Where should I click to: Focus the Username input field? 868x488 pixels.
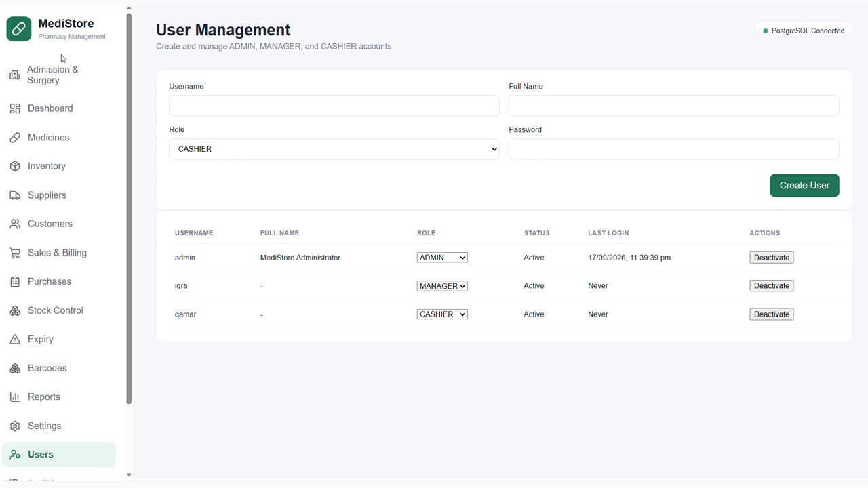pyautogui.click(x=334, y=106)
